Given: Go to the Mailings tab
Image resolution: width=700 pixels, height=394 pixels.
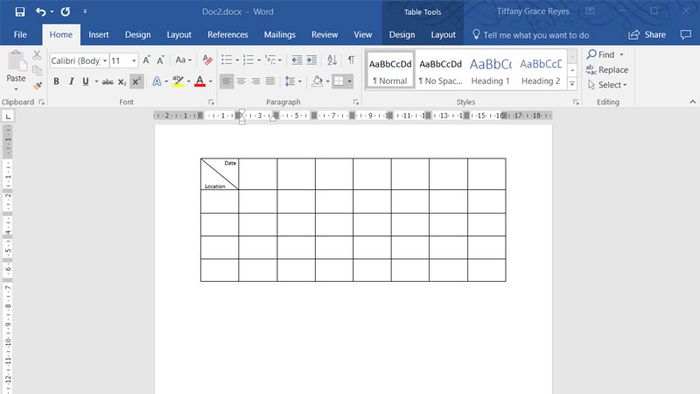Looking at the screenshot, I should point(279,35).
